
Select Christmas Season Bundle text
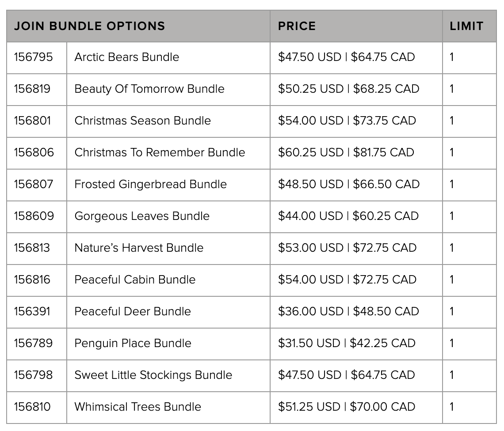pyautogui.click(x=142, y=121)
